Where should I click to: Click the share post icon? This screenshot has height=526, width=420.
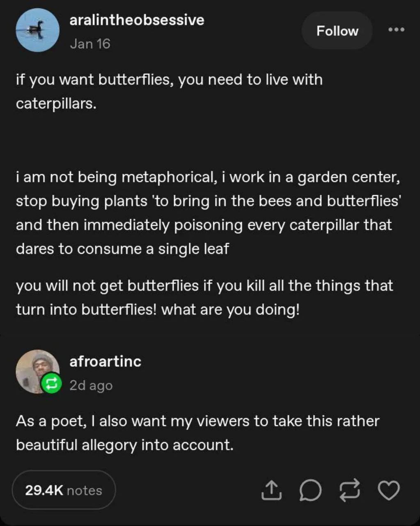[271, 490]
